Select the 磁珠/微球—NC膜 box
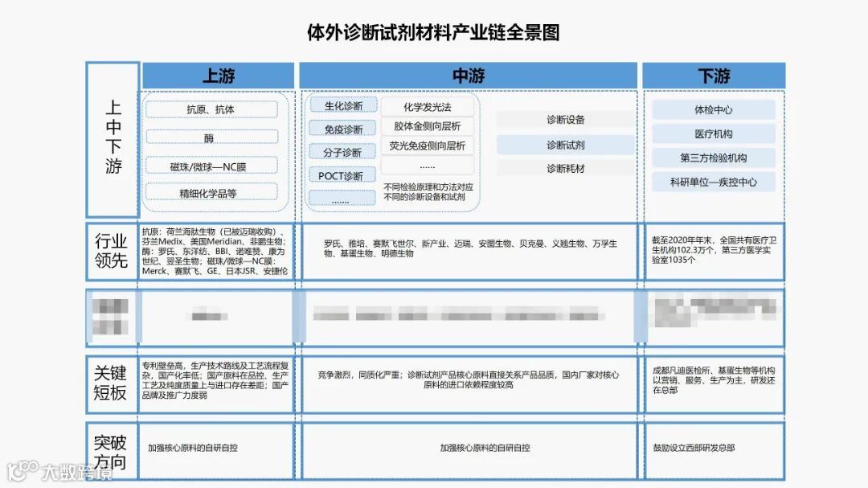The height and width of the screenshot is (488, 868). pos(211,166)
